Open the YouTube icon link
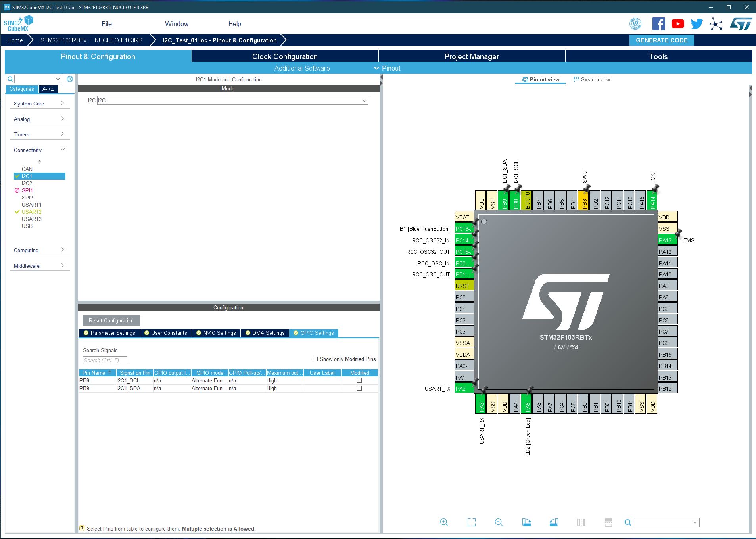 (677, 24)
